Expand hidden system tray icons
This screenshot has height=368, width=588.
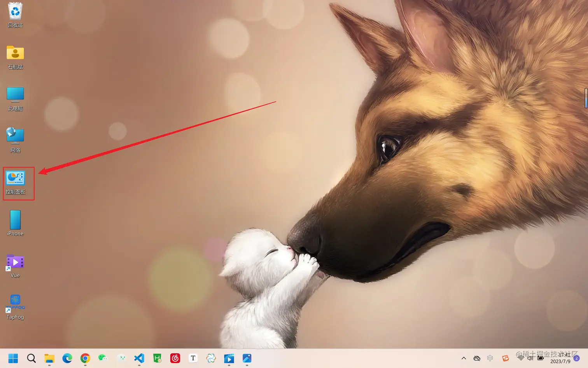tap(464, 358)
